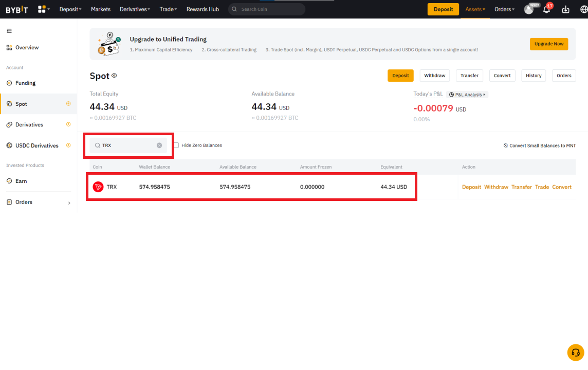Click the download app icon
588x370 pixels.
[565, 9]
